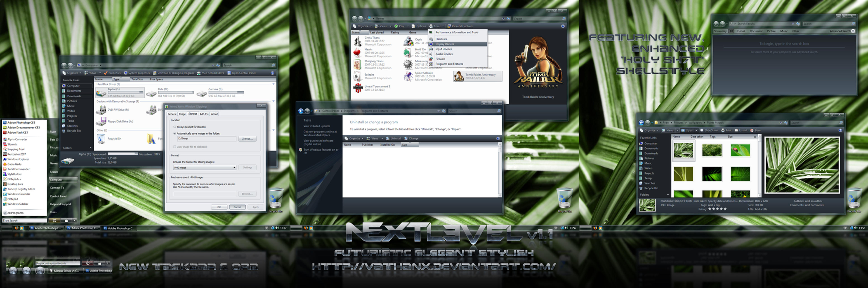Viewport: 868px width, 288px height.
Task: Toggle the 'Picture' filter in Search Results
Action: tap(771, 31)
